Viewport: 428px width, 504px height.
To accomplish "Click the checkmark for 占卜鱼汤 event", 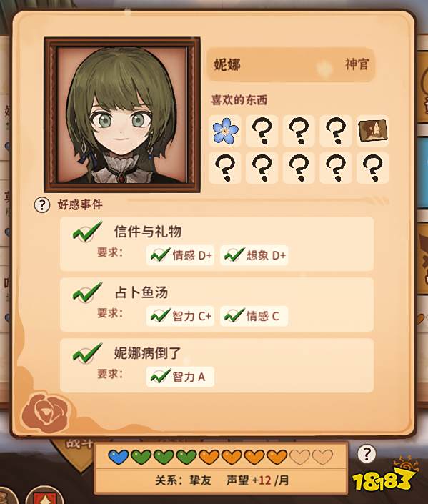I will click(x=86, y=292).
